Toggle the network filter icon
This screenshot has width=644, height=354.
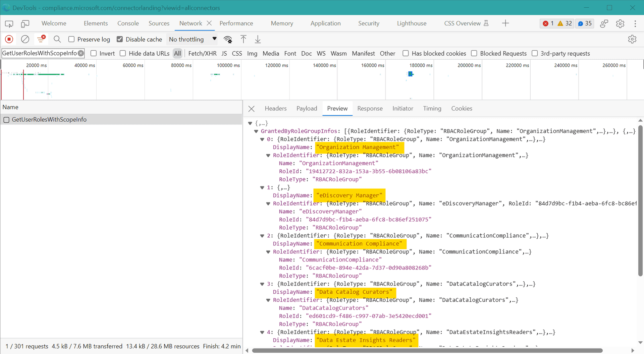coord(41,39)
